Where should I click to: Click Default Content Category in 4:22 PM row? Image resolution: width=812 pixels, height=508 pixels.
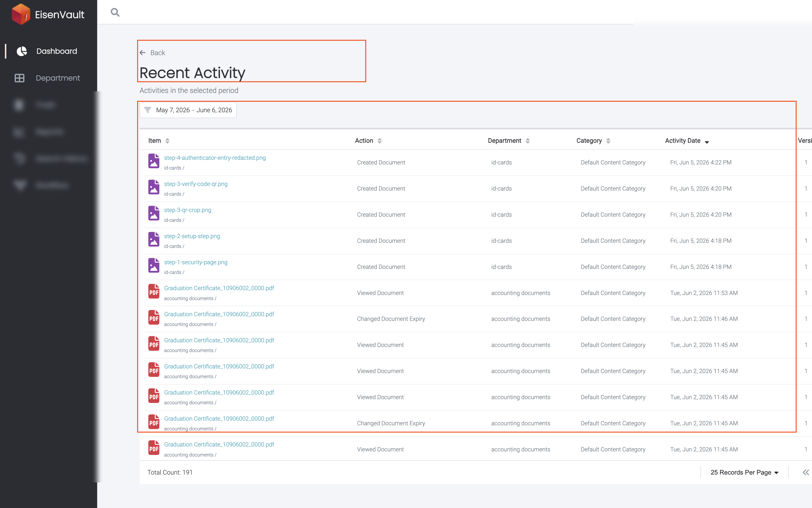click(613, 163)
